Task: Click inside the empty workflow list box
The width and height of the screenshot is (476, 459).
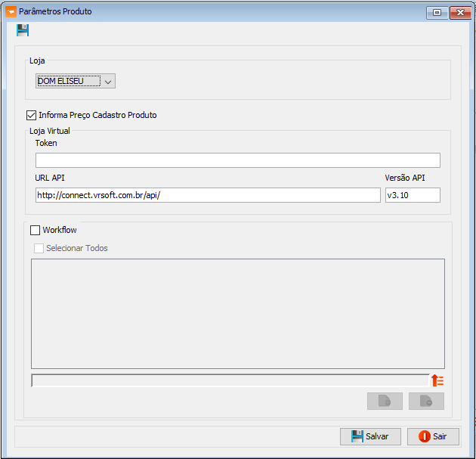Action: (238, 314)
